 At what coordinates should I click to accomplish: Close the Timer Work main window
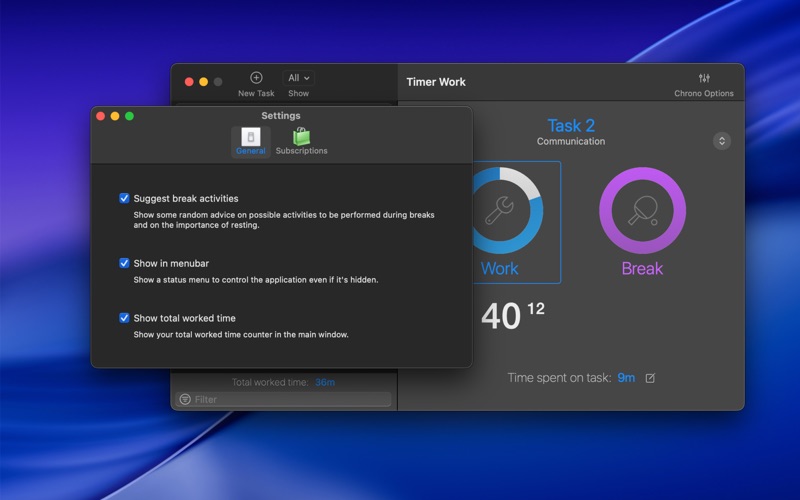(189, 82)
